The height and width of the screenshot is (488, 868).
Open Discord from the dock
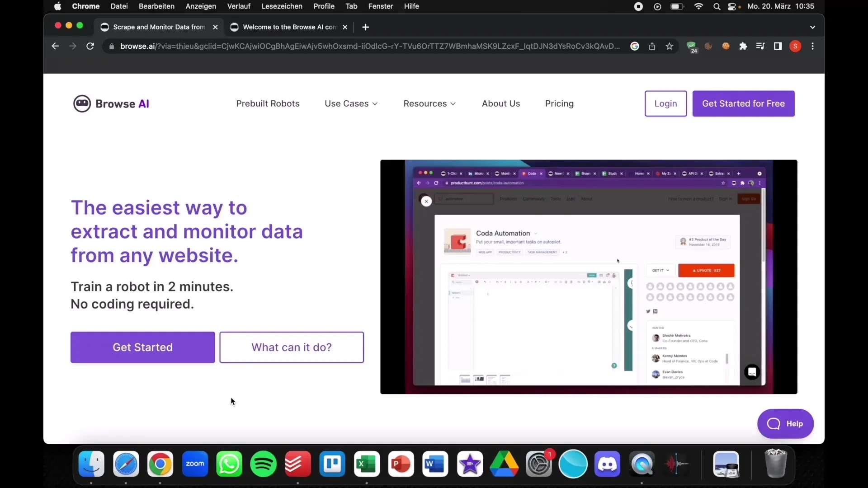tap(607, 464)
